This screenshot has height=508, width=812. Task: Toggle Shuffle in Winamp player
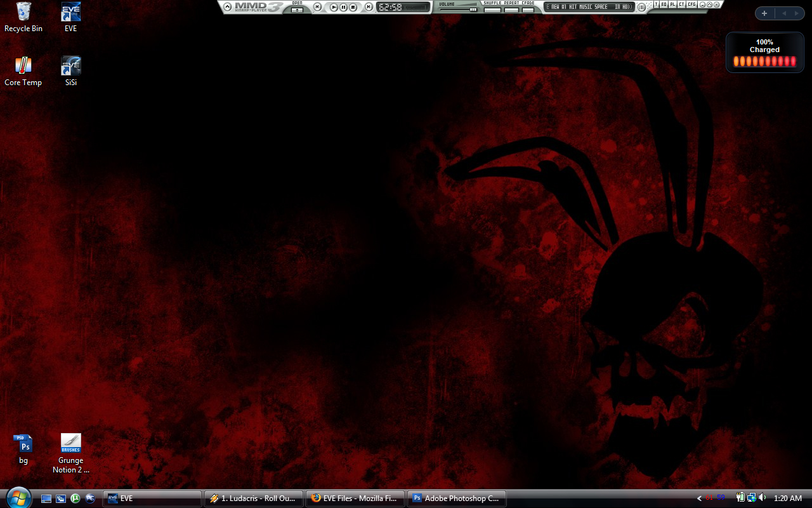(492, 10)
